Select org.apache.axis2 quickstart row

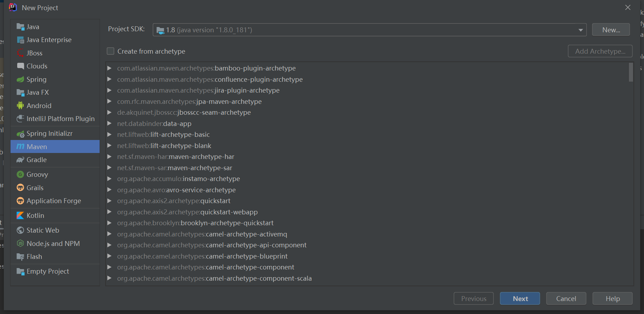(x=367, y=201)
